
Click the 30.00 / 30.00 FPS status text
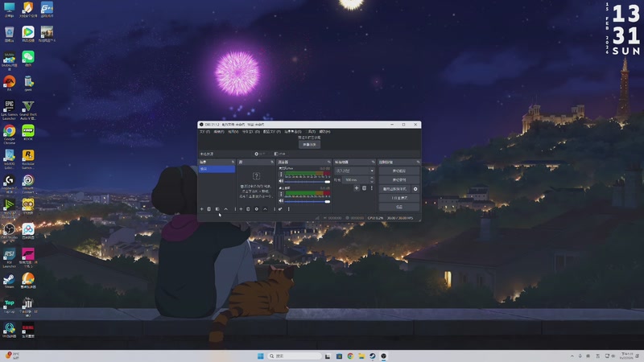tap(400, 218)
